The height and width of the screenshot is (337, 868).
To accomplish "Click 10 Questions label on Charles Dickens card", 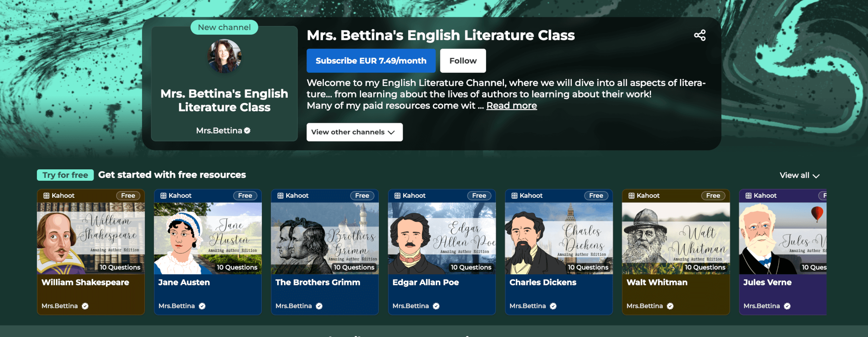I will point(588,268).
